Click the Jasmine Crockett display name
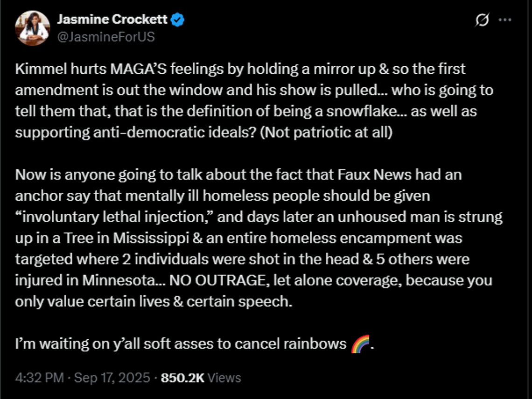The image size is (532, 399). pyautogui.click(x=112, y=19)
